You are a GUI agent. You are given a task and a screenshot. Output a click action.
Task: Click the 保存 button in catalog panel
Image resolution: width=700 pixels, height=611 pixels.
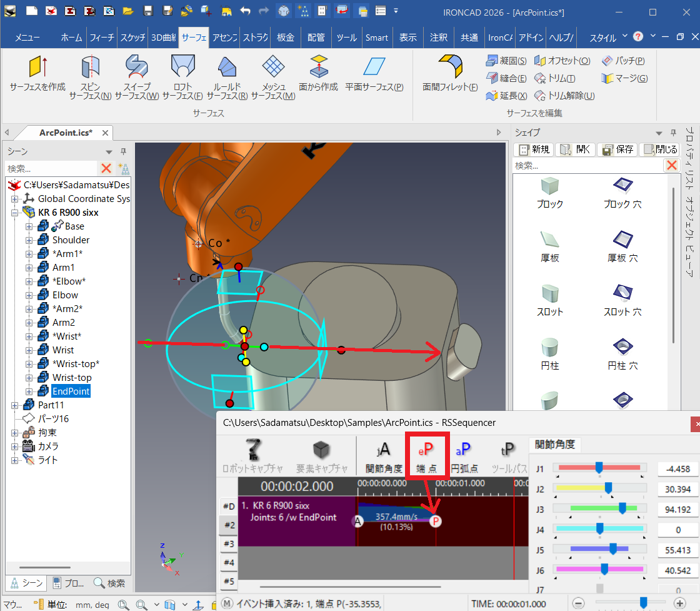618,149
